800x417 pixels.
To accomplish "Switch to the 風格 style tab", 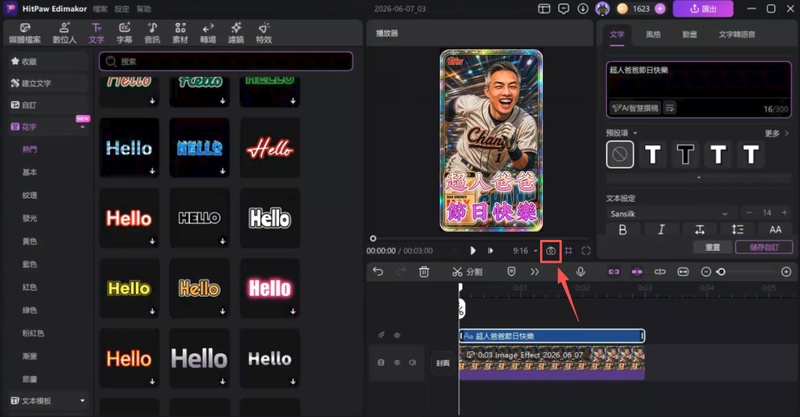I will point(653,34).
